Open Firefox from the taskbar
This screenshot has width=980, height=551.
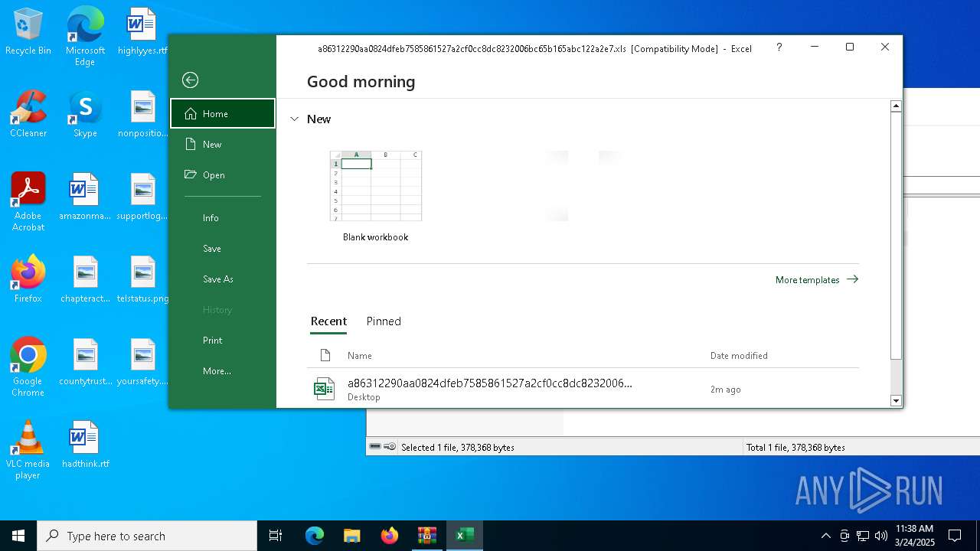(389, 536)
